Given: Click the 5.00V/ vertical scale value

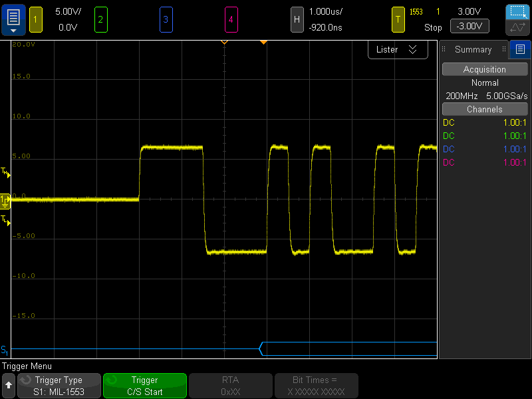Looking at the screenshot, I should [68, 11].
